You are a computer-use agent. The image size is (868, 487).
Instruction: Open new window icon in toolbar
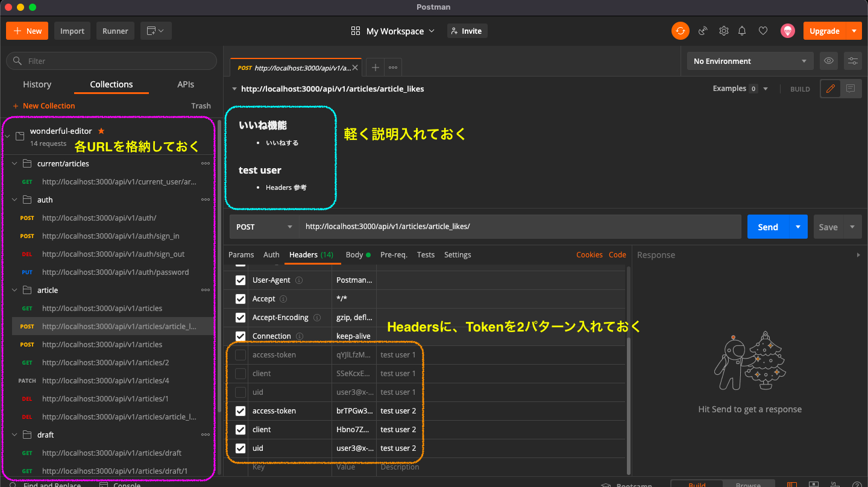tap(156, 31)
